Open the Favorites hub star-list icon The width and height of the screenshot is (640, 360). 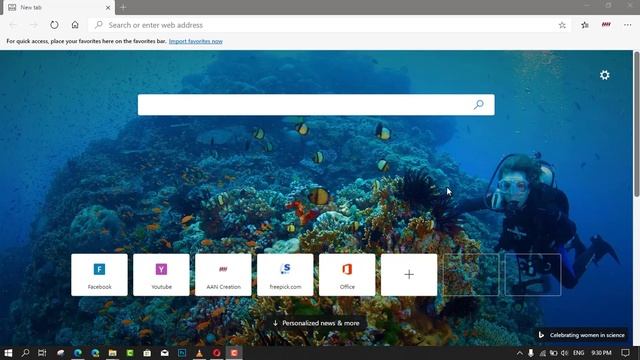[x=585, y=25]
